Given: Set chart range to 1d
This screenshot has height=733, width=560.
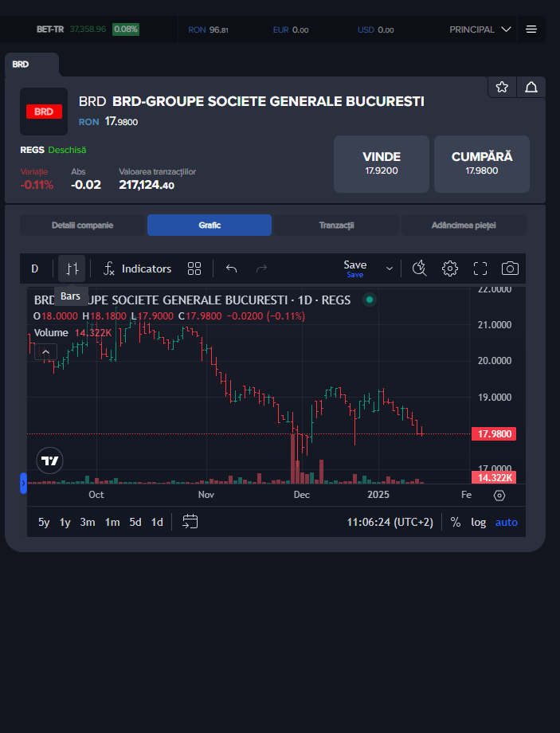Looking at the screenshot, I should (x=157, y=522).
